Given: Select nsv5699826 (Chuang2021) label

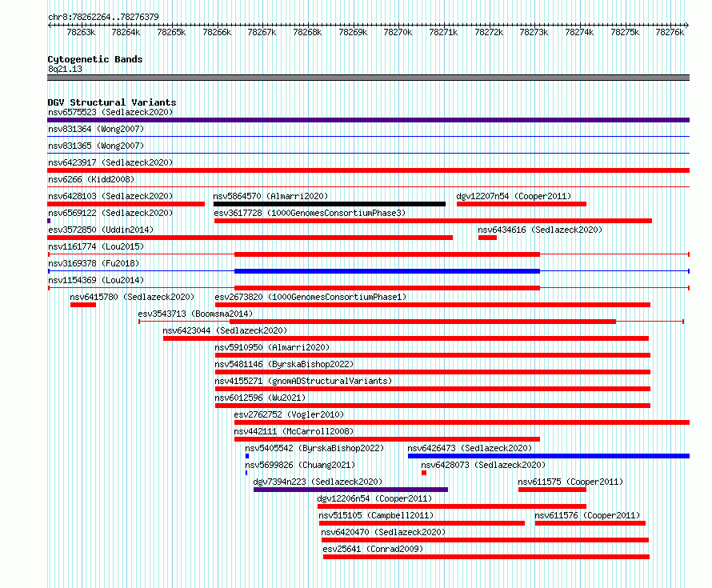Looking at the screenshot, I should coord(300,465).
